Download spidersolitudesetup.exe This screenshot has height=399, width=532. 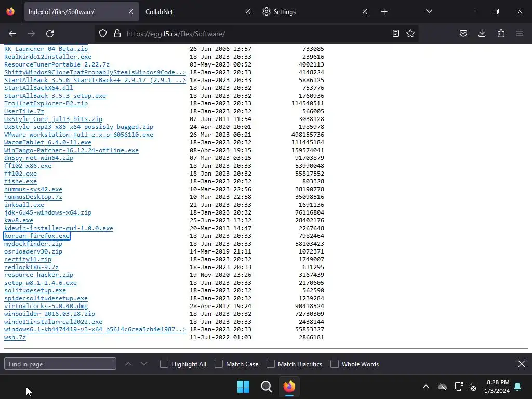coord(46,298)
